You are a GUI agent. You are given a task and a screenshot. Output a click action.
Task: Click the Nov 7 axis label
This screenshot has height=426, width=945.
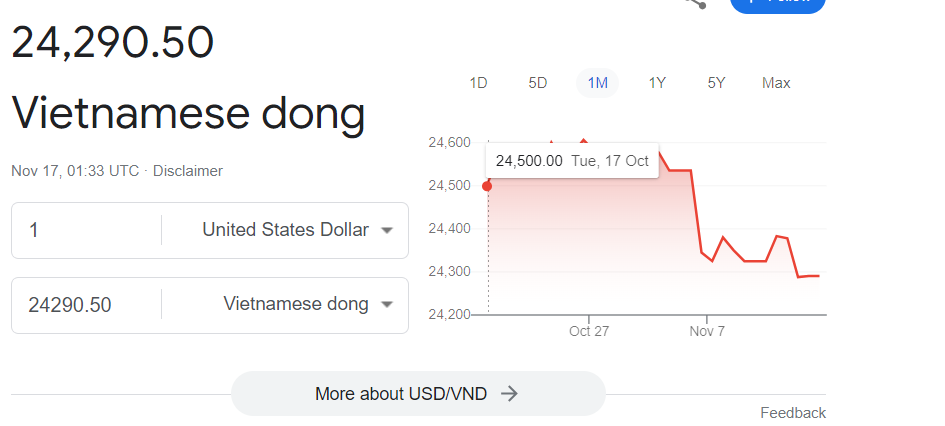click(707, 331)
